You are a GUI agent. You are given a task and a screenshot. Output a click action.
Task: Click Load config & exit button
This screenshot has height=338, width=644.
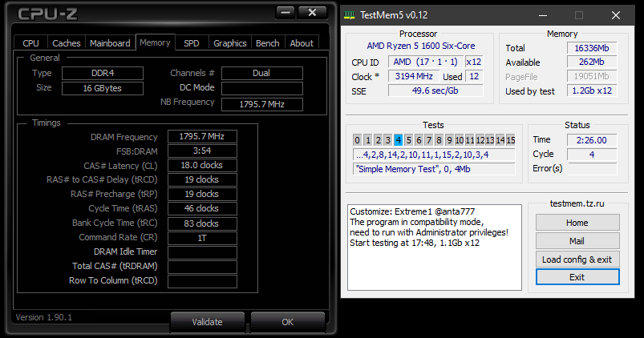[x=577, y=260]
